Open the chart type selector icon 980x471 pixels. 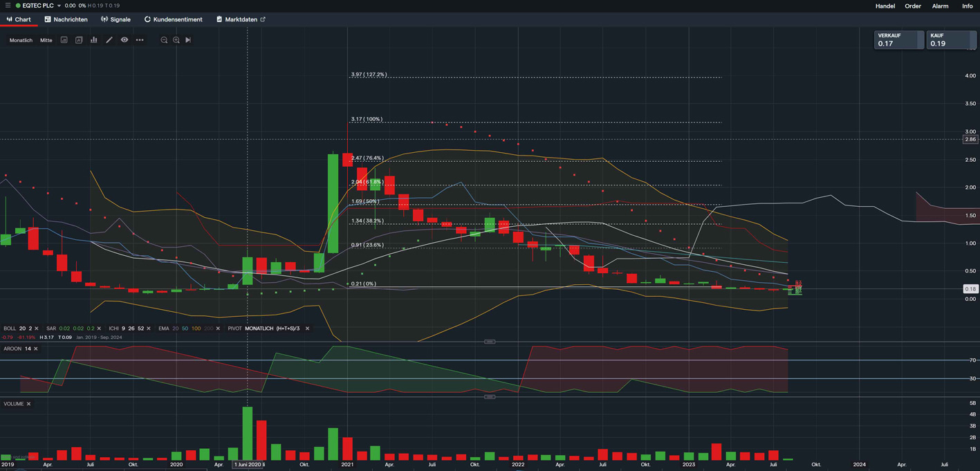click(x=79, y=40)
